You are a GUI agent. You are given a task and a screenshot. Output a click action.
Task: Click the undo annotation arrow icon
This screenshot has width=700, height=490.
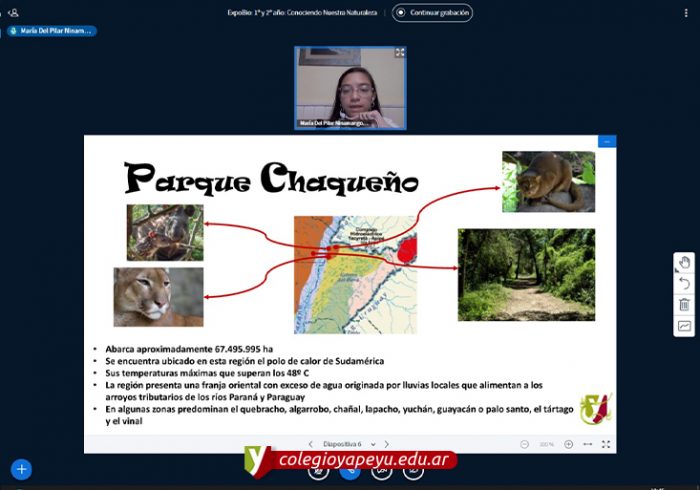[x=684, y=284]
